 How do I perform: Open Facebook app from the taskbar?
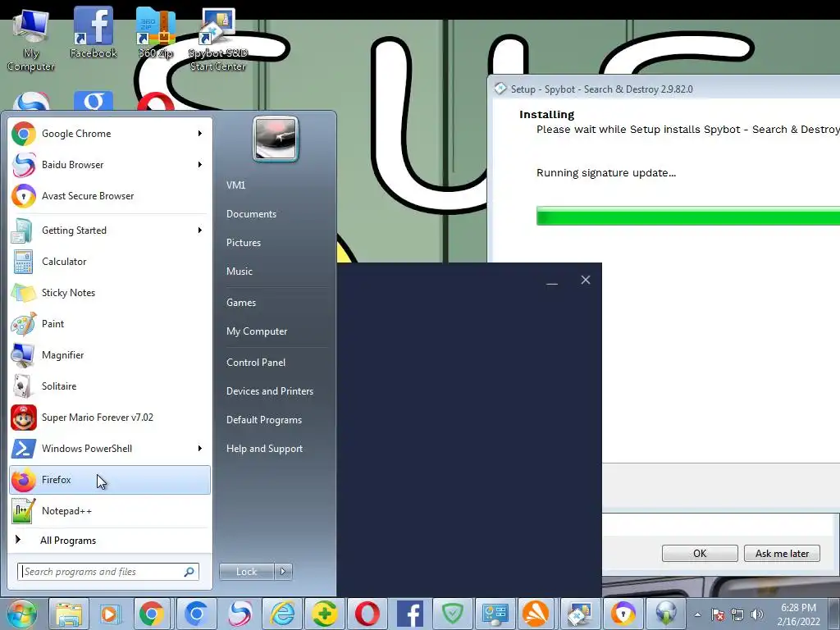coord(410,614)
